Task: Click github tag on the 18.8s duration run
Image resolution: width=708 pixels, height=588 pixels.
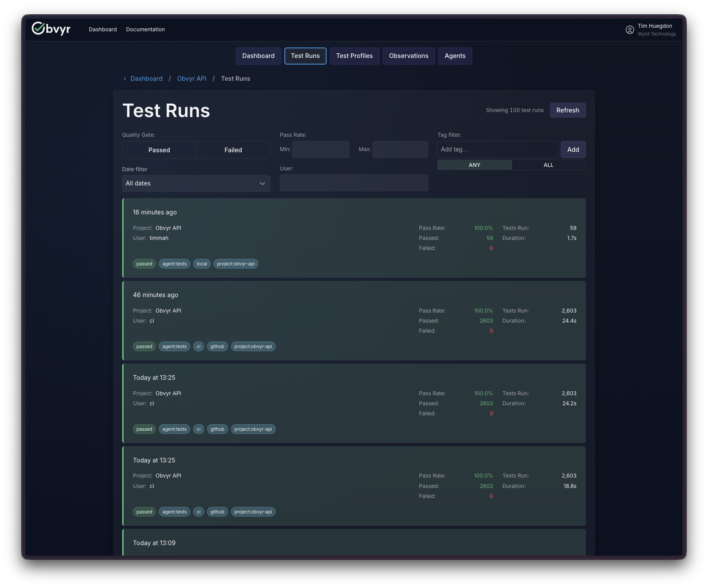Action: pyautogui.click(x=217, y=512)
